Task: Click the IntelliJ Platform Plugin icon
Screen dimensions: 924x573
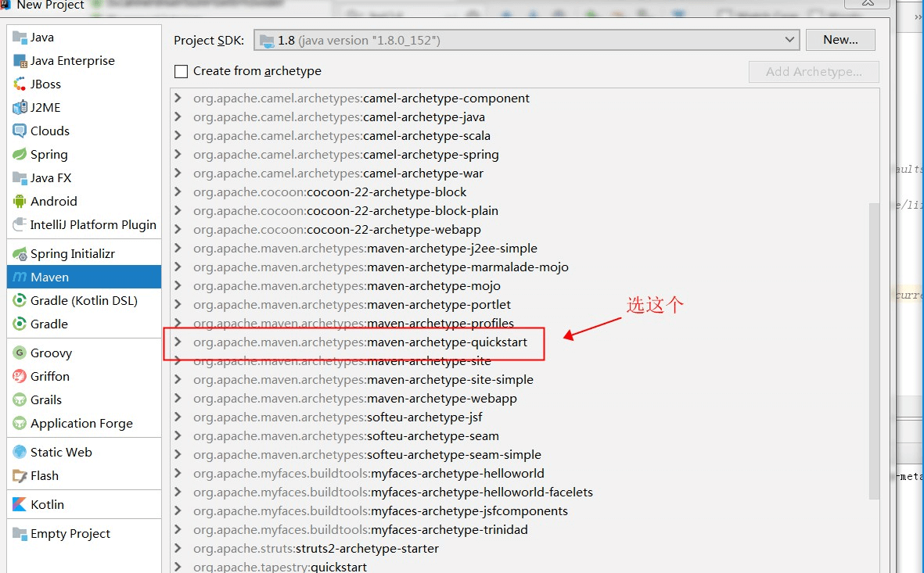Action: pyautogui.click(x=20, y=225)
